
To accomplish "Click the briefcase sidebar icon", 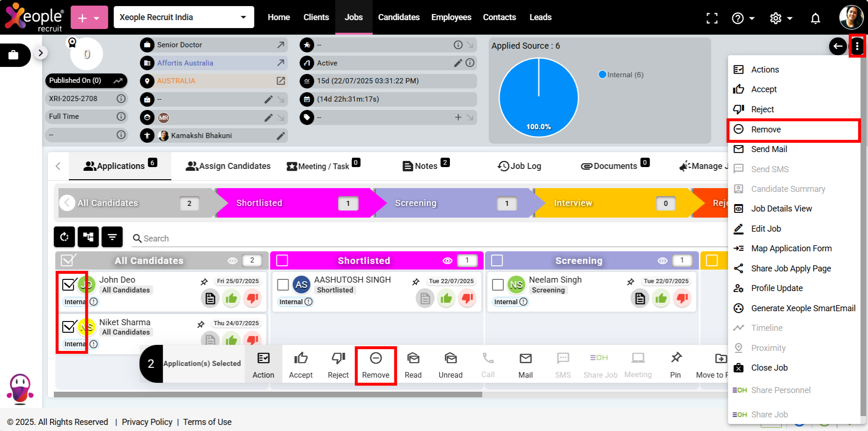I will tap(14, 55).
